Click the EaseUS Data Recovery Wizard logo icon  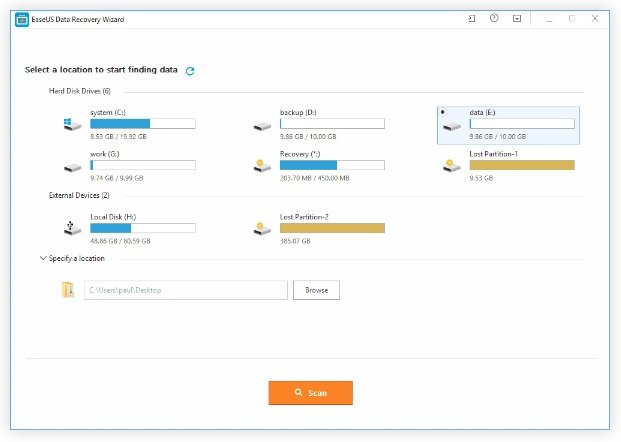coord(22,19)
